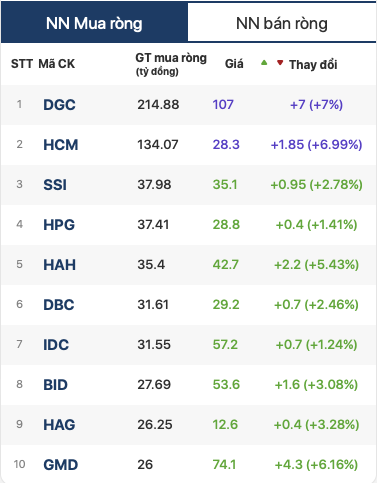Viewport: 377px width, 483px height.
Task: Click the Mã CK column header
Action: pos(57,64)
